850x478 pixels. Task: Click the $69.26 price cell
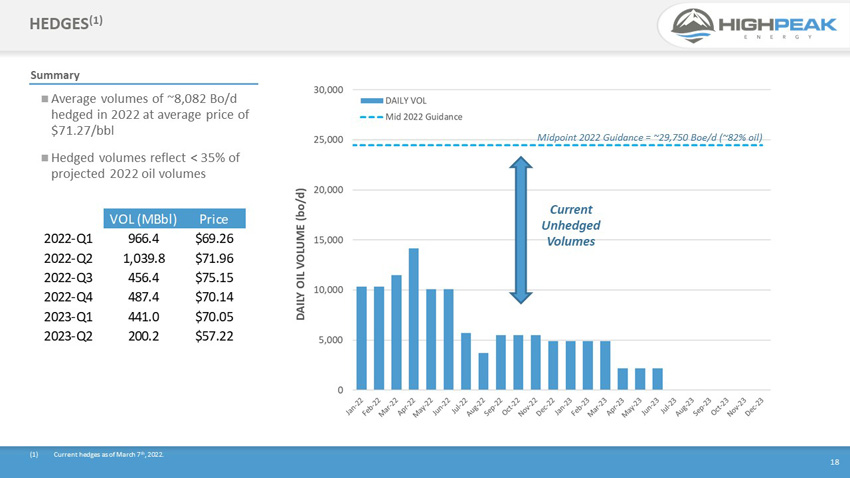click(x=214, y=238)
